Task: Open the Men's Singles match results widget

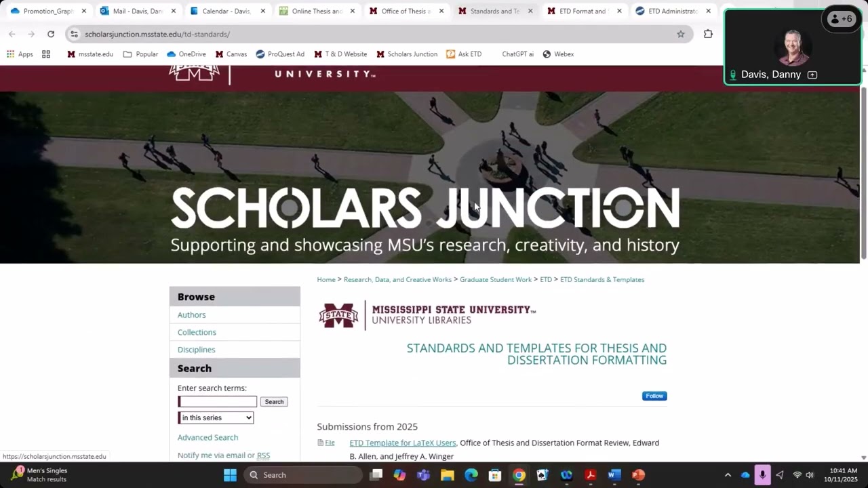Action: pos(39,474)
